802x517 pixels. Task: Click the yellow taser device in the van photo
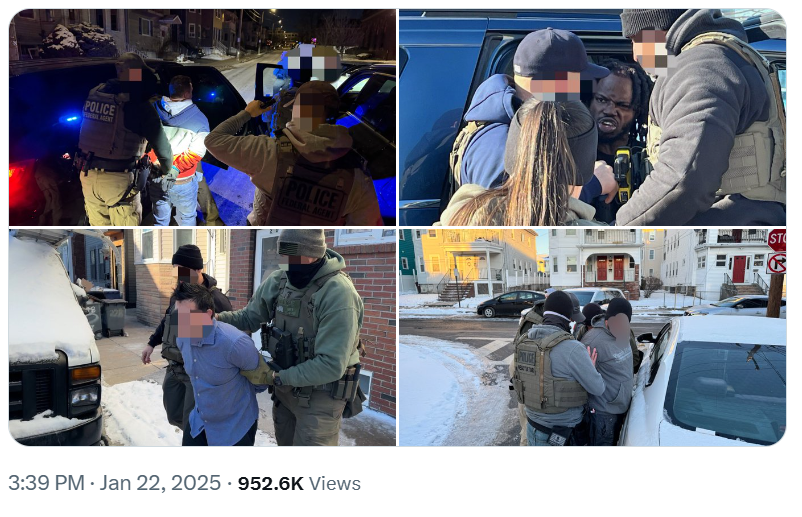point(622,173)
